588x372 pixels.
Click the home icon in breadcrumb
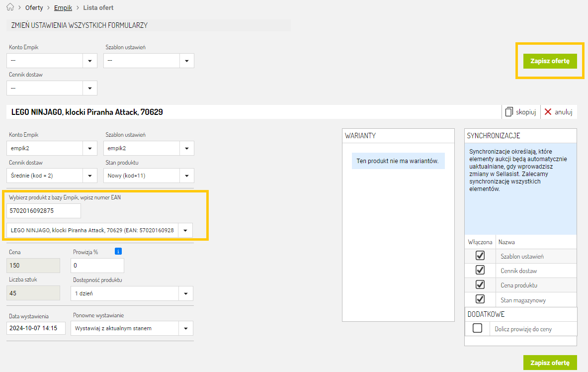10,8
